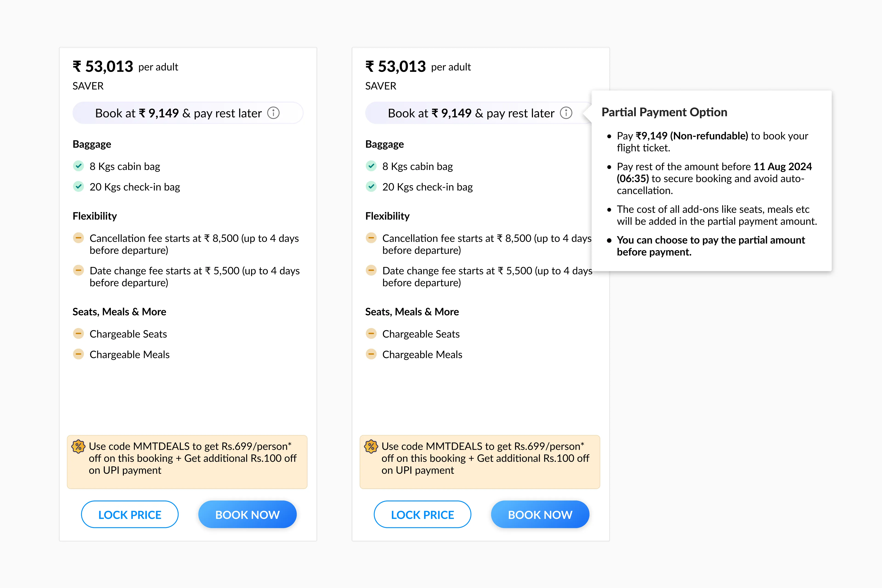
Task: Click discount coupon icon in right card
Action: [x=371, y=446]
